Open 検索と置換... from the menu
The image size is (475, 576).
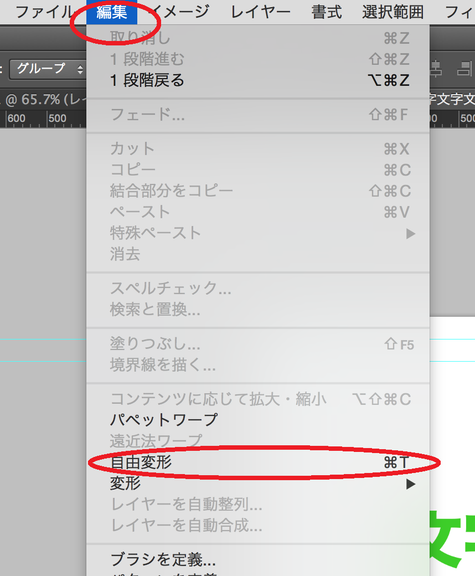[258, 310]
